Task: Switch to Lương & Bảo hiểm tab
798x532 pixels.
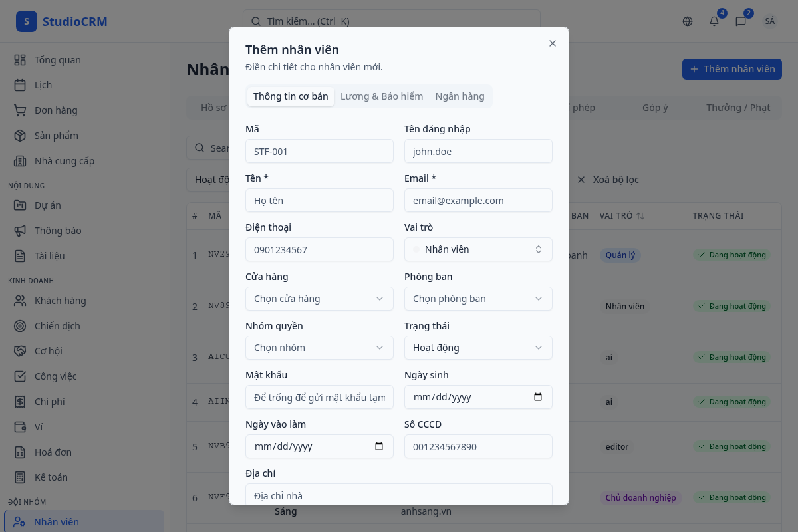Action: coord(382,96)
